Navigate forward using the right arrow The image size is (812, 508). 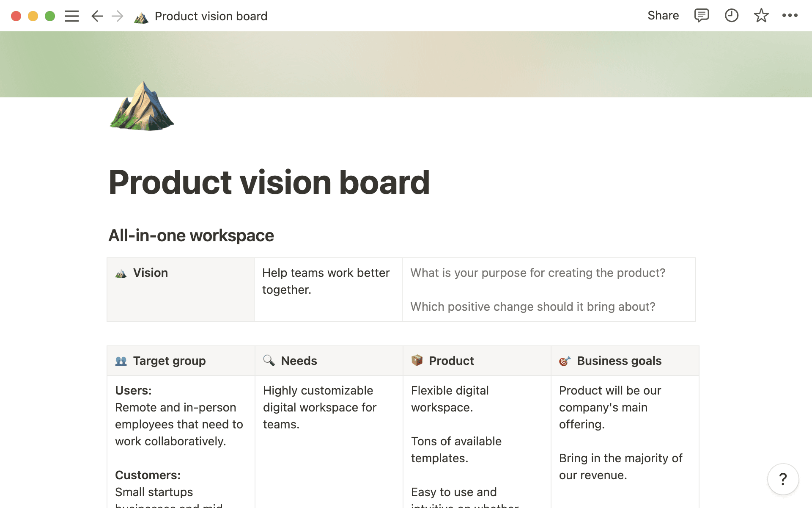117,16
